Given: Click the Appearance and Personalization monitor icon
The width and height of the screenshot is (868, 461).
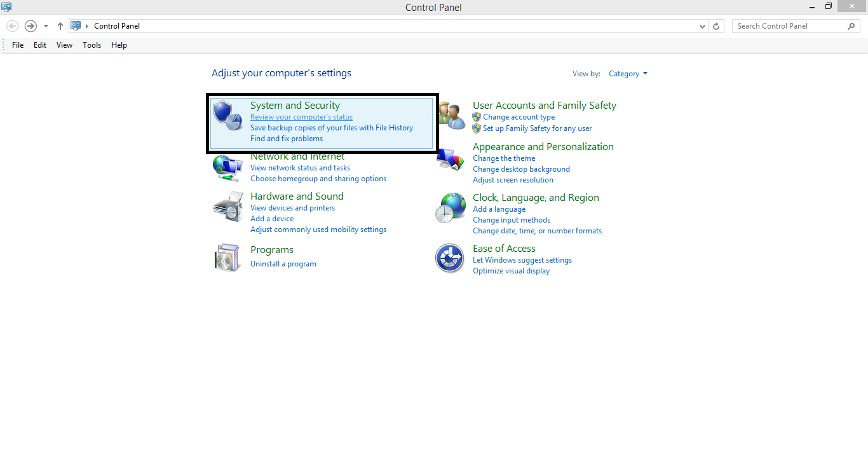Looking at the screenshot, I should (x=450, y=159).
